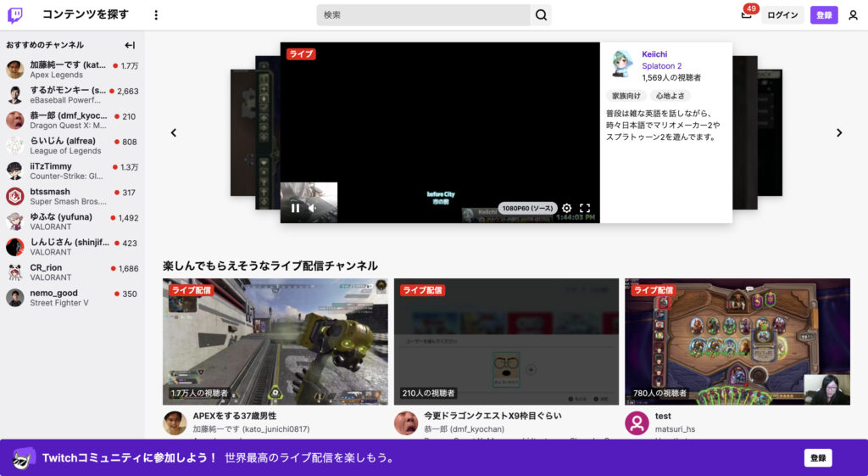868x476 pixels.
Task: Open 恭一郎 (dmf_kyochan) channel name under stream
Action: tap(464, 428)
